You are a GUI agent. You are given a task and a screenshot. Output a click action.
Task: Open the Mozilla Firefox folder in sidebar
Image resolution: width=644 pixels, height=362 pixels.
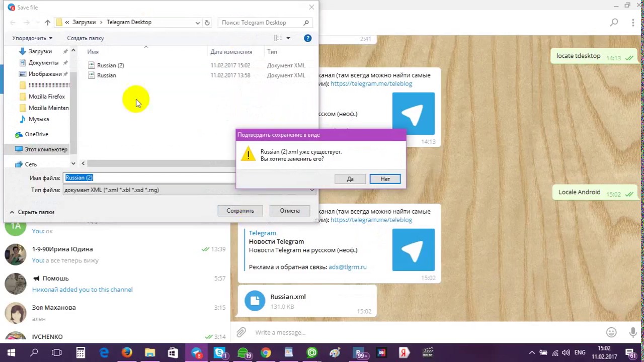47,97
